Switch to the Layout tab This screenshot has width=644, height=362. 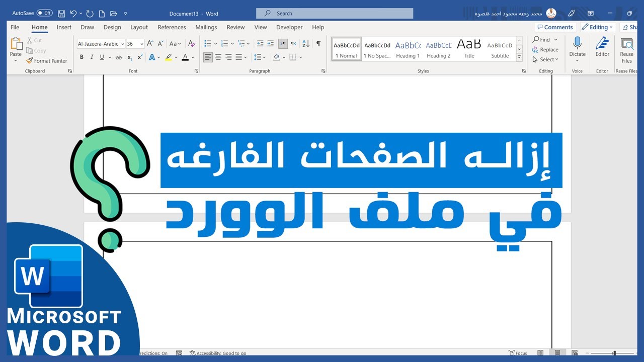point(139,27)
